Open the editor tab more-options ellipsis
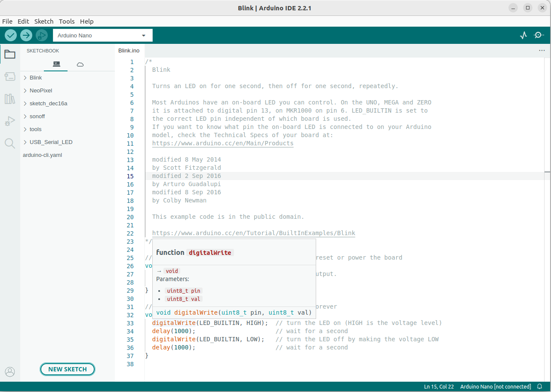Screen dimensions: 551x392 point(542,51)
